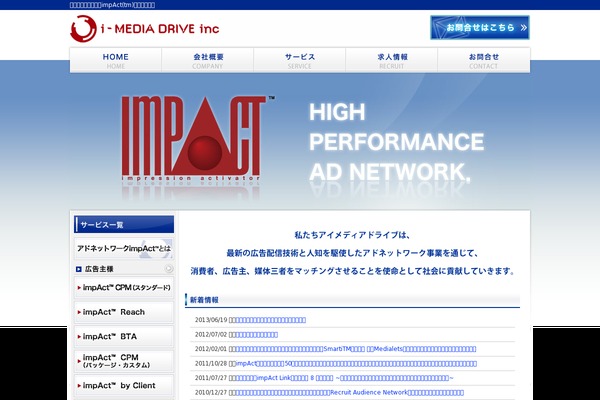Open impAct CPM (スタンダード) sidebar link
The width and height of the screenshot is (600, 400).
click(124, 287)
